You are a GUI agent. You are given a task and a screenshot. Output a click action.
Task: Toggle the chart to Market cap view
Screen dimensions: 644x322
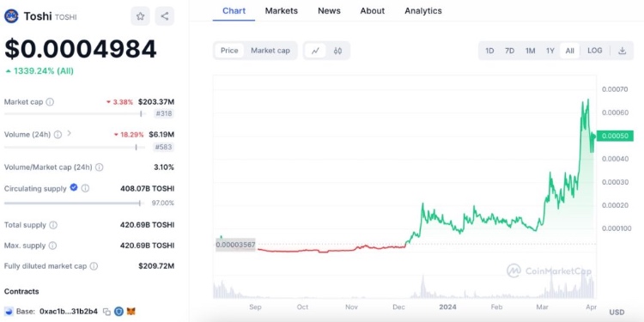pyautogui.click(x=270, y=51)
